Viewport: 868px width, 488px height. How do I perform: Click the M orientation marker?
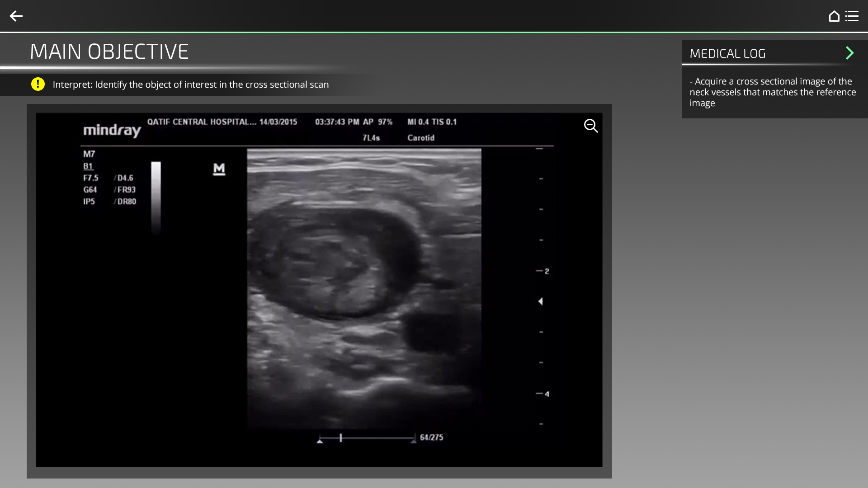point(219,169)
